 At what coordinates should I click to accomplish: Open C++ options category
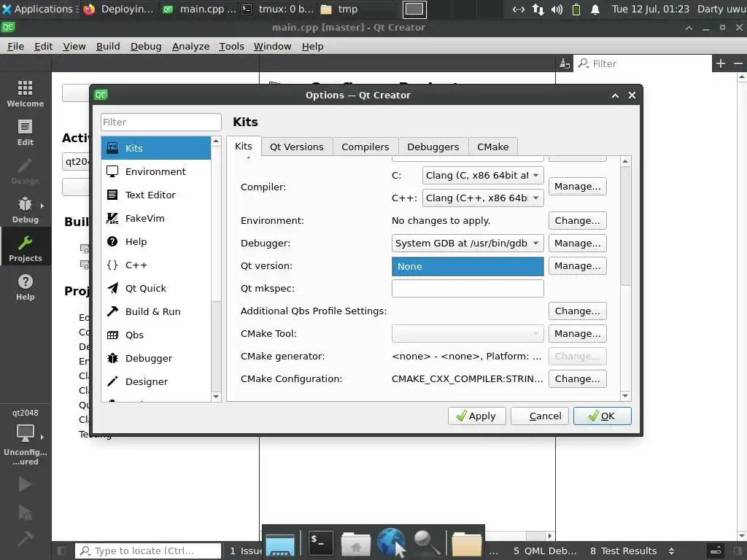(x=156, y=265)
